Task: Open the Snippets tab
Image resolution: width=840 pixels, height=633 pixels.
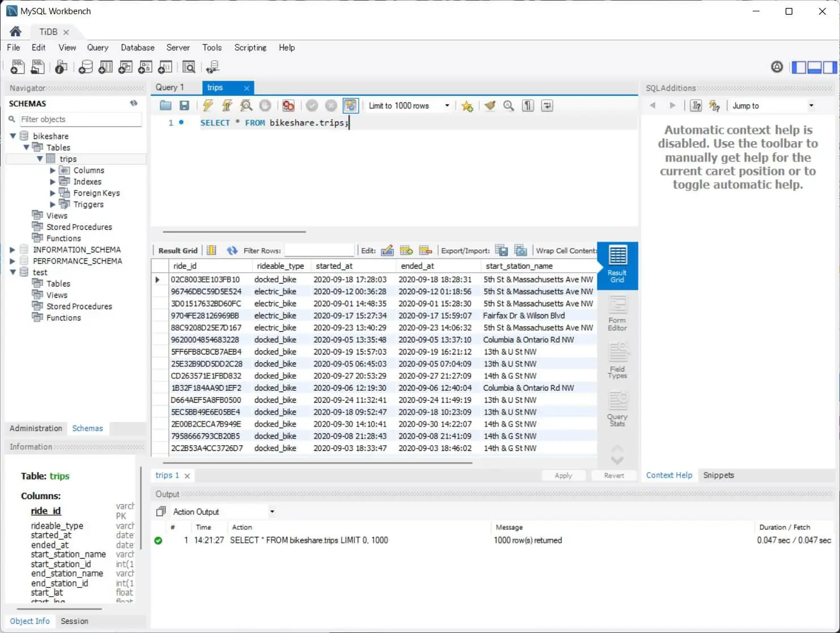Action: (x=718, y=475)
